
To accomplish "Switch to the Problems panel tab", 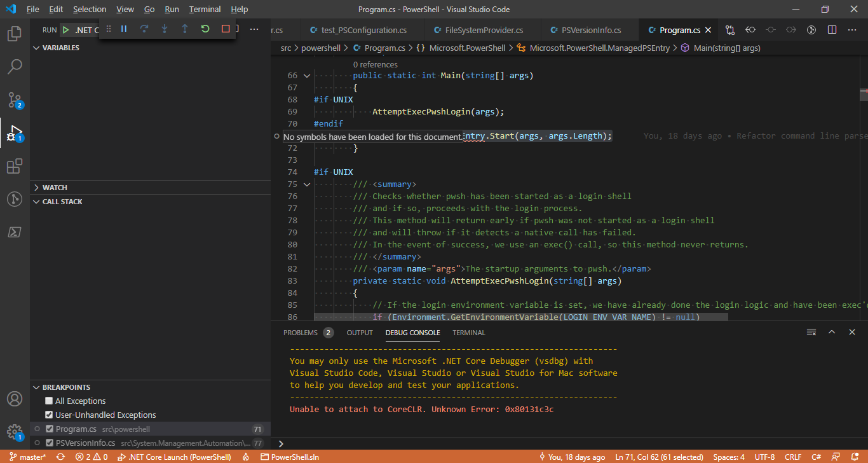I will 308,333.
